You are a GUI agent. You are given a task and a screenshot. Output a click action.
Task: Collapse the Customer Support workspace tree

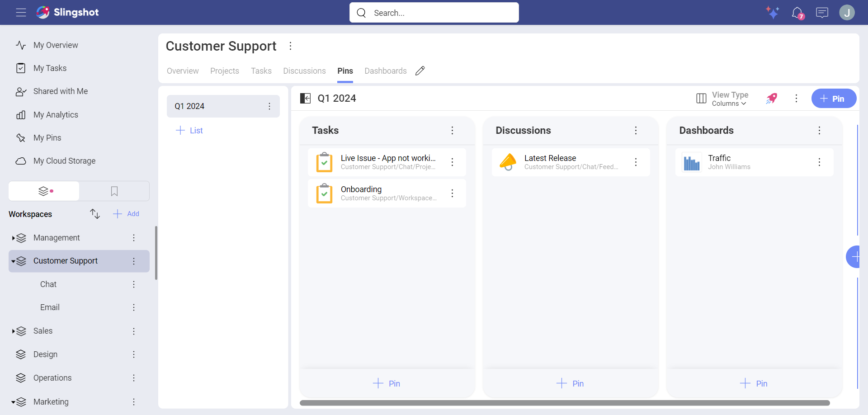coord(14,261)
